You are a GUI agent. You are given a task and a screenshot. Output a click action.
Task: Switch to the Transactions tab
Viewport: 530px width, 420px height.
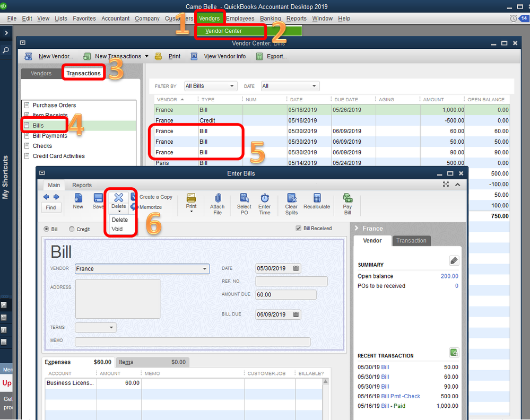(83, 73)
